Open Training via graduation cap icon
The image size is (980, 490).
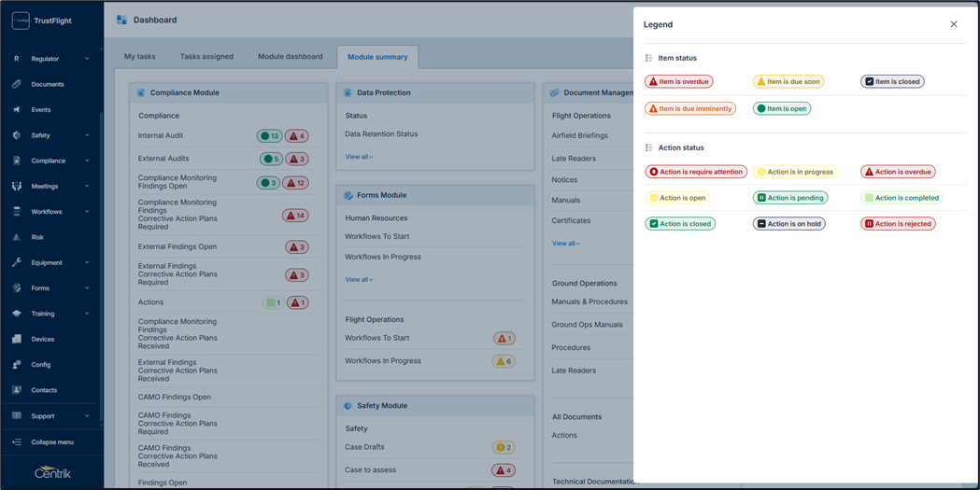click(x=17, y=314)
